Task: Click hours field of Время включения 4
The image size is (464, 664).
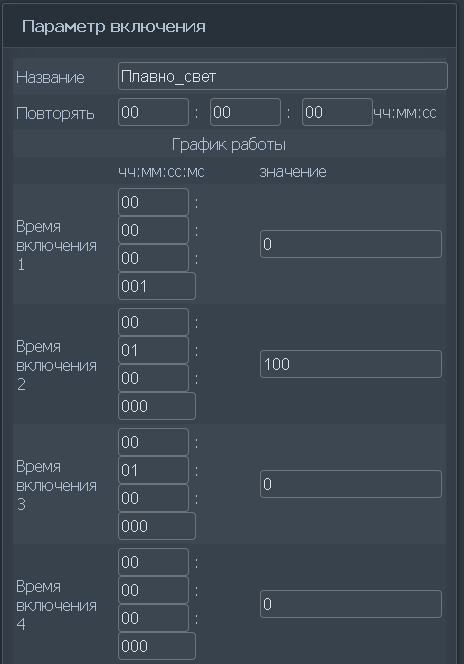Action: pyautogui.click(x=153, y=562)
